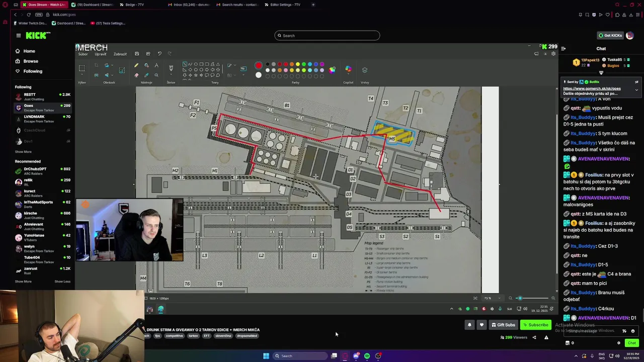
Task: Click the Paint redo arrow
Action: click(170, 54)
